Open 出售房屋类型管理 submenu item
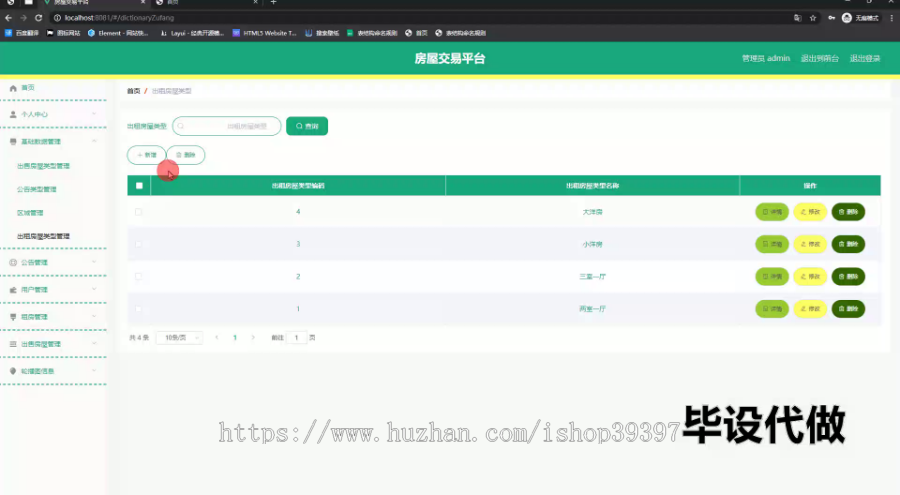This screenshot has height=495, width=900. coord(43,166)
